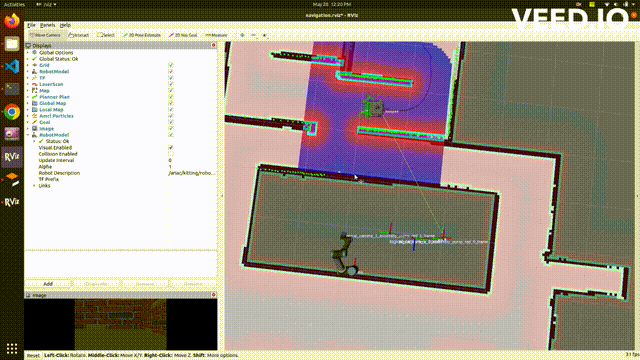Choose the 2D Pose Estimate tool
The height and width of the screenshot is (360, 640).
click(142, 35)
